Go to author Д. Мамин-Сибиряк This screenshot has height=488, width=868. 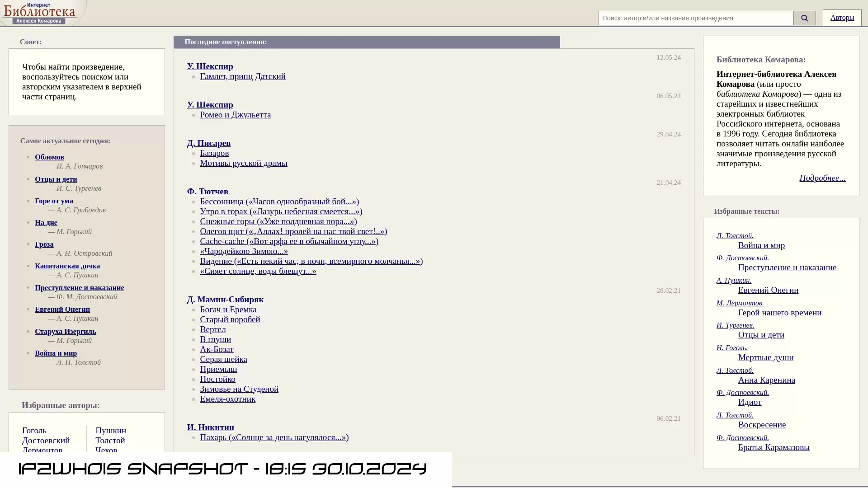tap(225, 300)
